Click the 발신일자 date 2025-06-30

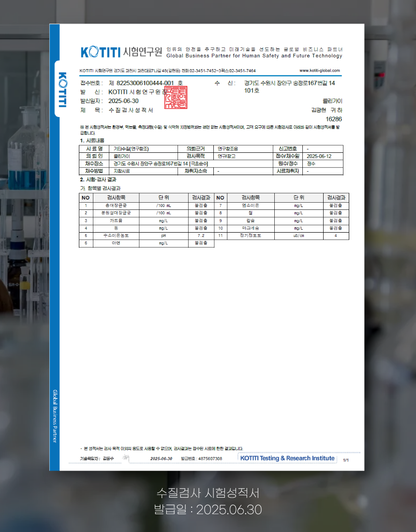click(x=123, y=101)
